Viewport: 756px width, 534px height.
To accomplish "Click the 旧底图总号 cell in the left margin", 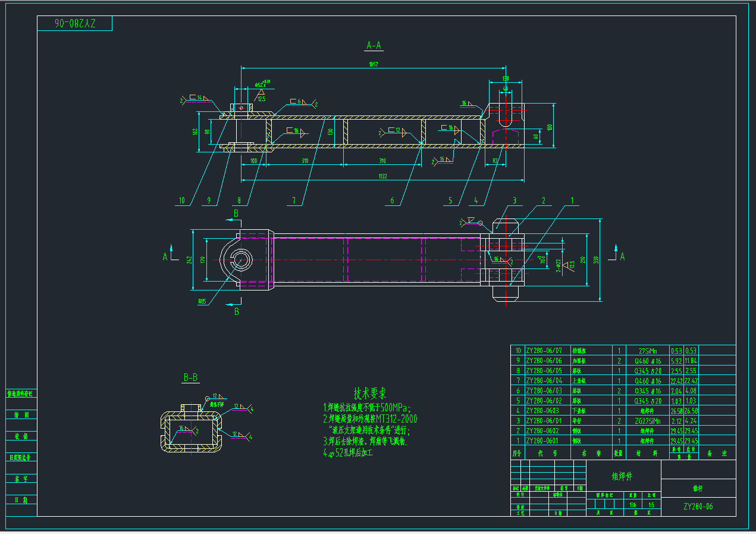I will [21, 457].
